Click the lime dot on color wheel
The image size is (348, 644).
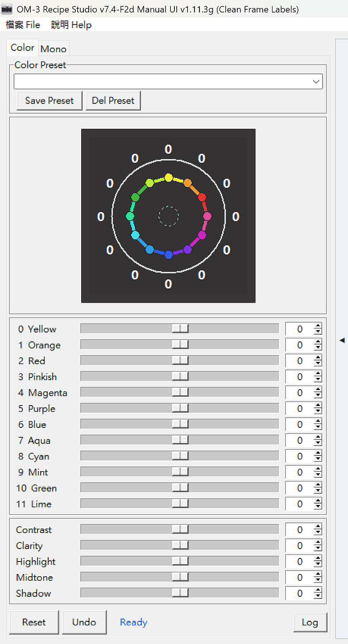pyautogui.click(x=149, y=183)
